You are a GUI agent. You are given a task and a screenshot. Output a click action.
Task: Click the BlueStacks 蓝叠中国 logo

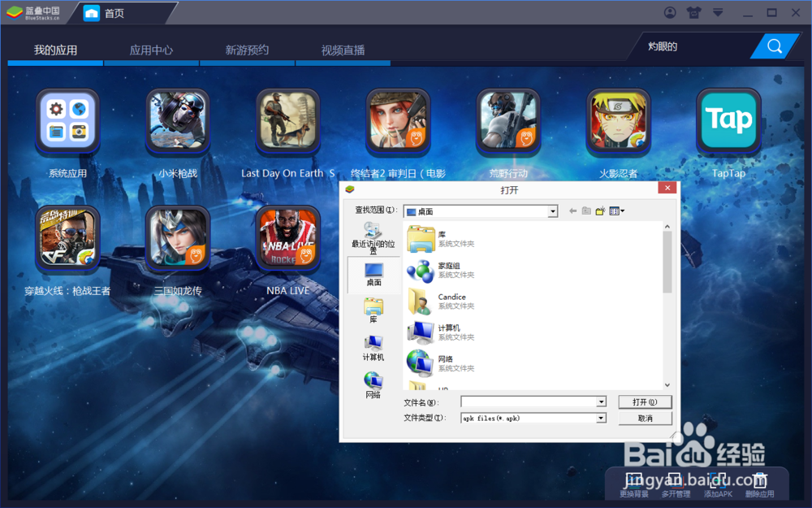pos(33,13)
